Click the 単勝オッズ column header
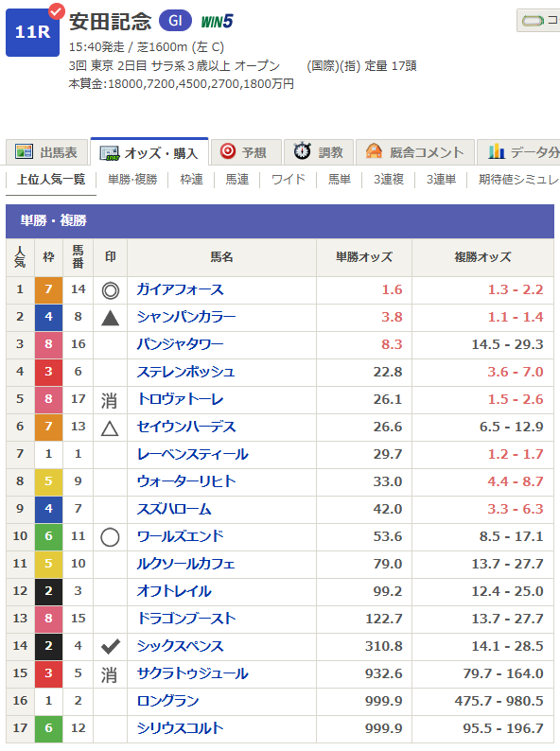560x751 pixels. (364, 257)
